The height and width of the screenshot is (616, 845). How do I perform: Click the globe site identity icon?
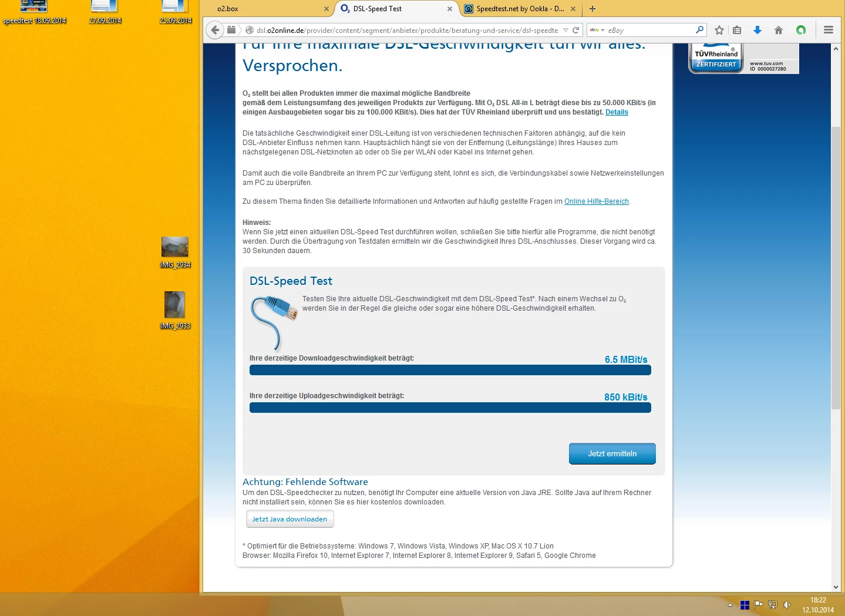[250, 30]
